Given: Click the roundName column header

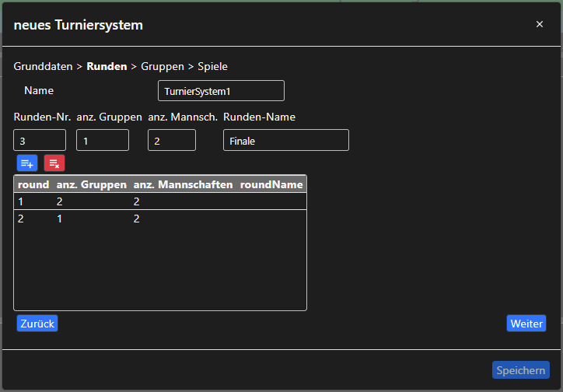Looking at the screenshot, I should click(x=271, y=184).
